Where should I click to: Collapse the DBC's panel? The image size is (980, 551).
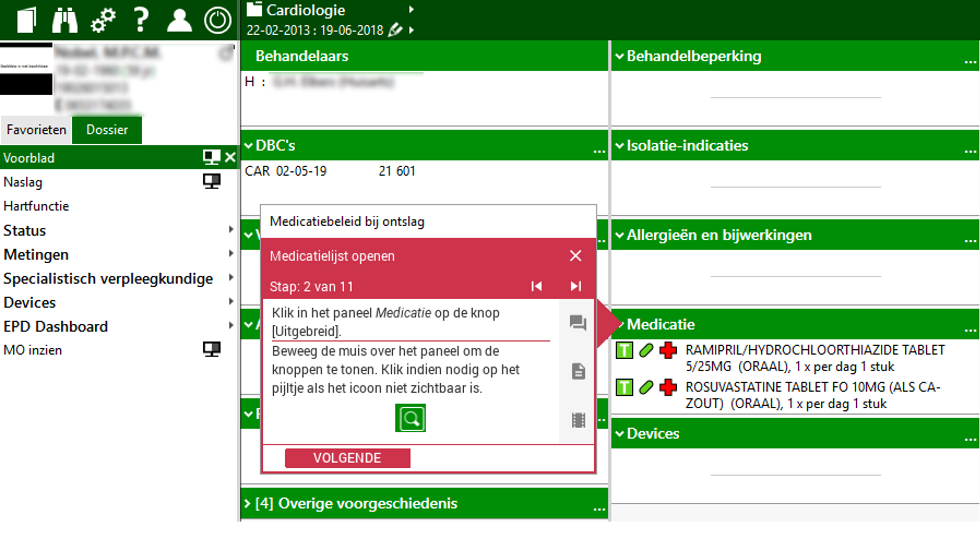pyautogui.click(x=249, y=145)
